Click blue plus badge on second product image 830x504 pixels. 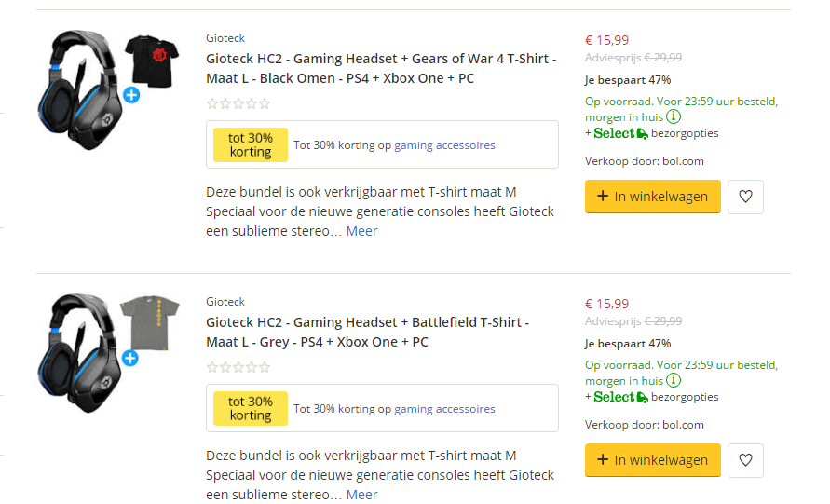[x=131, y=358]
